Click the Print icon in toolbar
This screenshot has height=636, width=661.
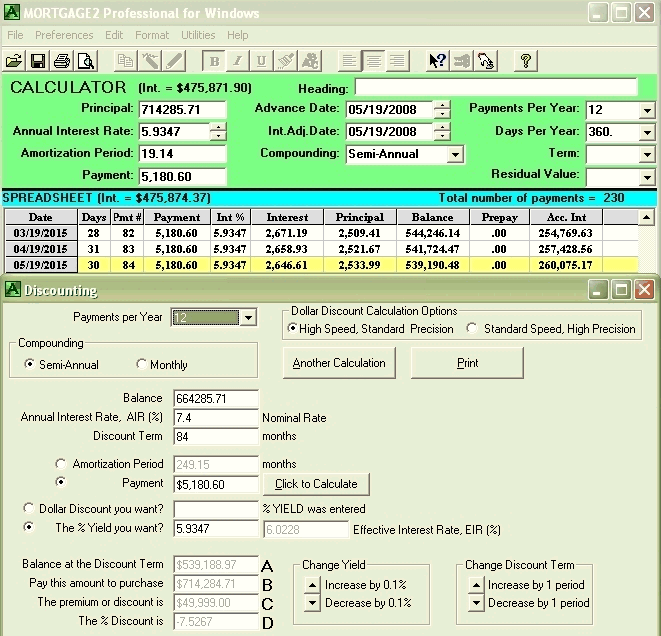point(61,60)
